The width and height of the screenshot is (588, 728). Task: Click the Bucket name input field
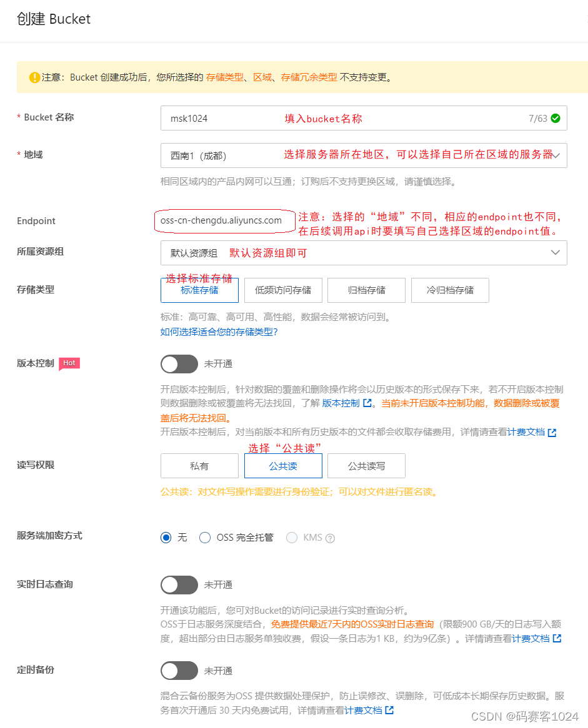tap(364, 119)
